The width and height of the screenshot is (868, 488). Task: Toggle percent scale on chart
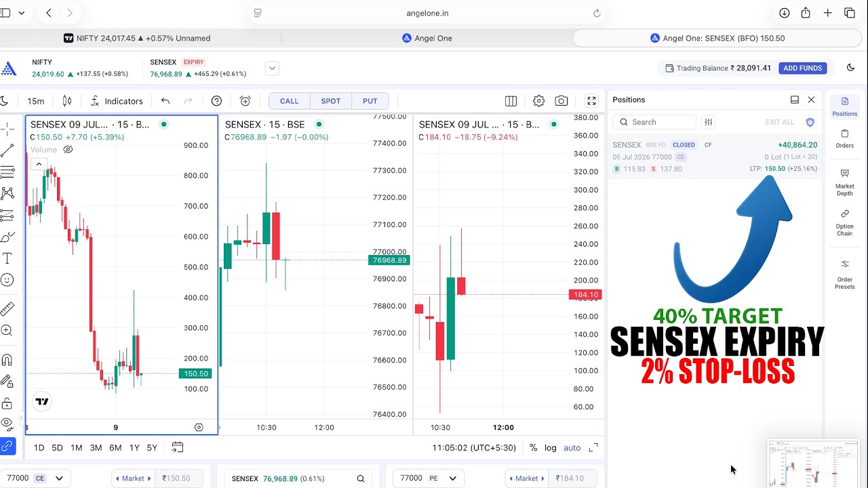point(534,447)
